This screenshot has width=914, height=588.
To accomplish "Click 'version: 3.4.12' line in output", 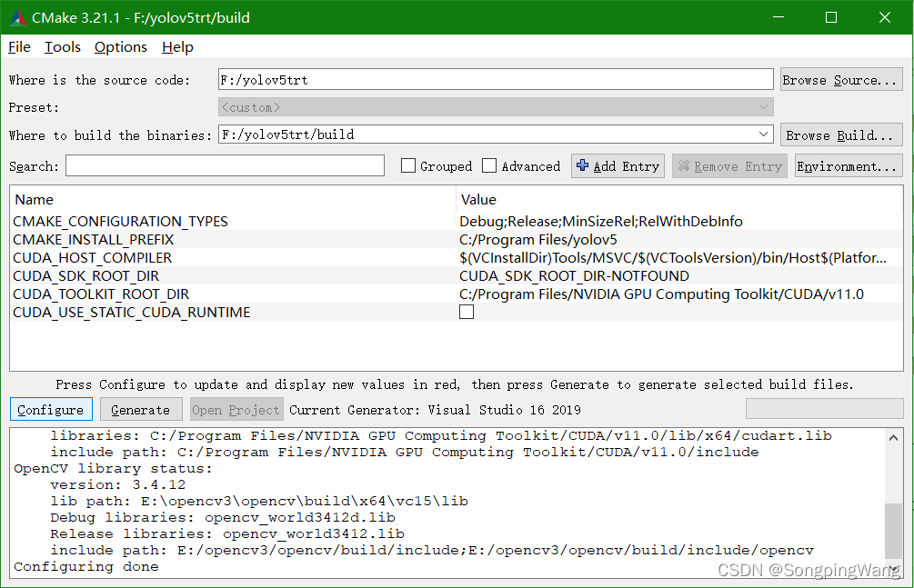I will [117, 485].
